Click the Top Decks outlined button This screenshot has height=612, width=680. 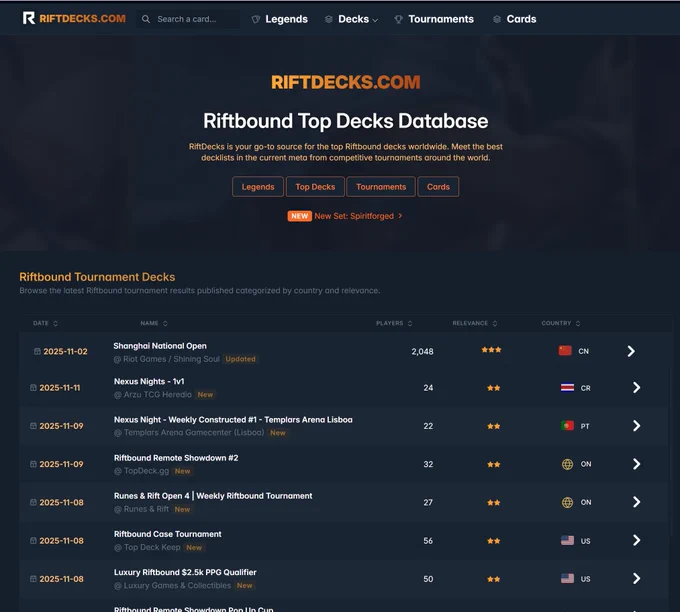[315, 187]
